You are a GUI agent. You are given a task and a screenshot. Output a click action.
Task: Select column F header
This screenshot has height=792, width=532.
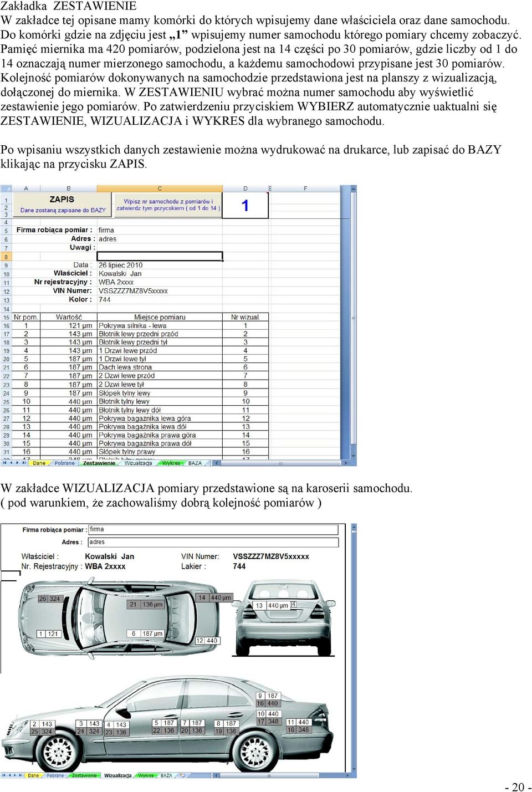[x=305, y=188]
